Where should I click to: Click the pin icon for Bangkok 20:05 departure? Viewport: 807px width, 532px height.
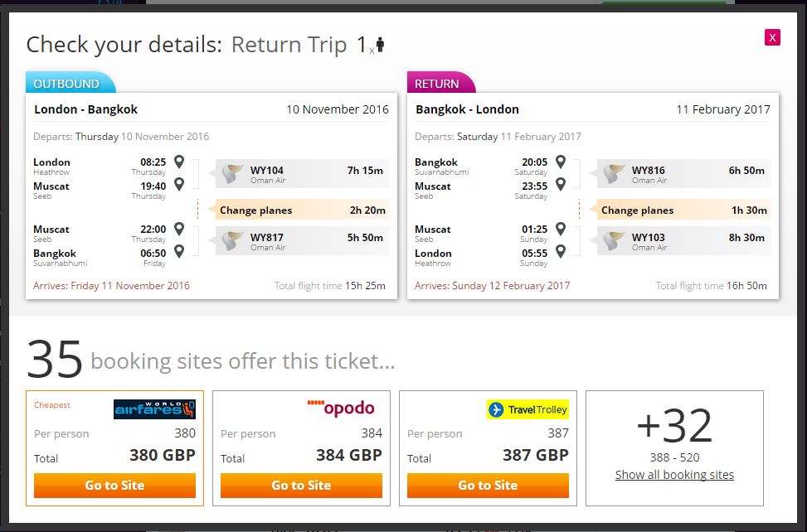click(561, 162)
